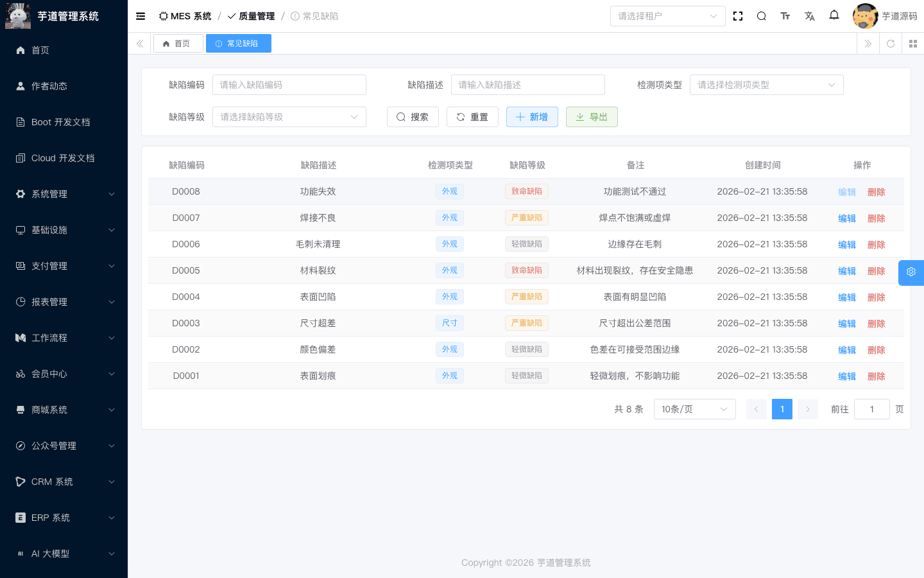Open the 请选择租户 tenant selector
This screenshot has height=578, width=924.
point(667,16)
